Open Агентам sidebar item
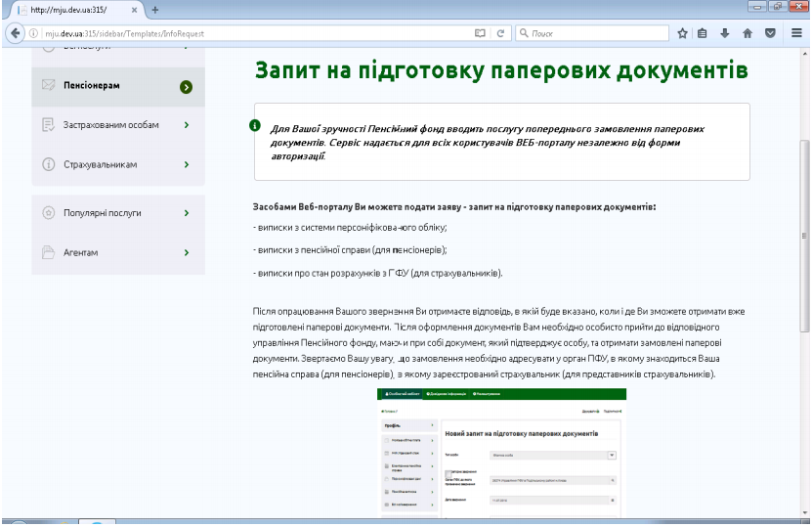This screenshot has width=812, height=527. 118,252
